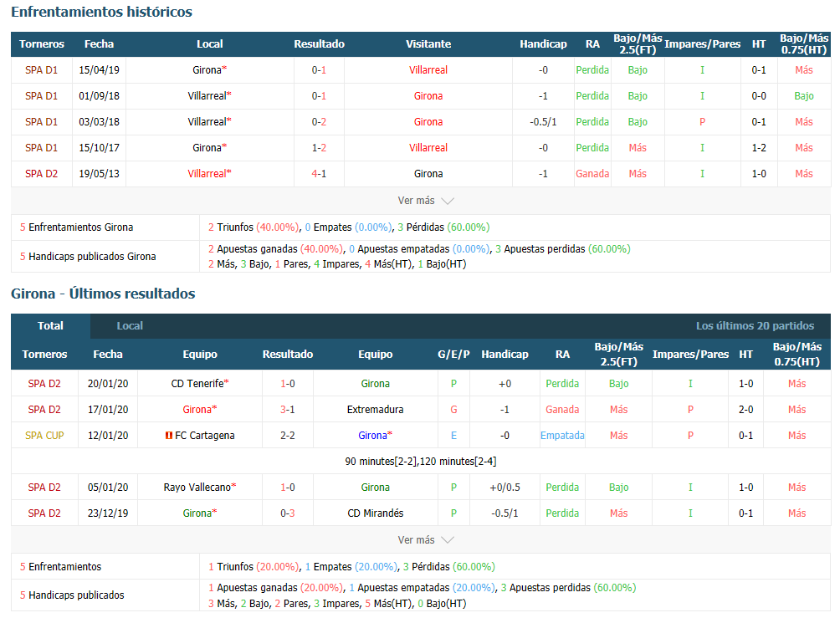
Task: Open 'Los últimos 20 partidos' selector
Action: click(x=755, y=325)
